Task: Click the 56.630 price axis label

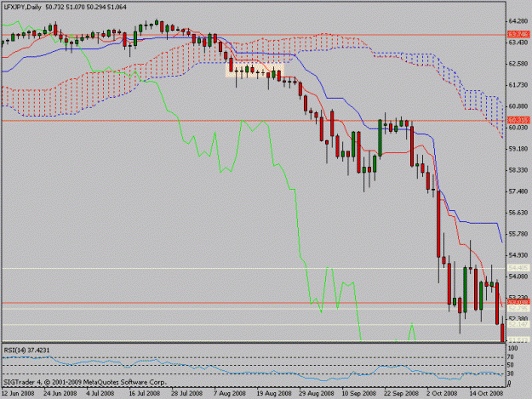Action: click(518, 212)
